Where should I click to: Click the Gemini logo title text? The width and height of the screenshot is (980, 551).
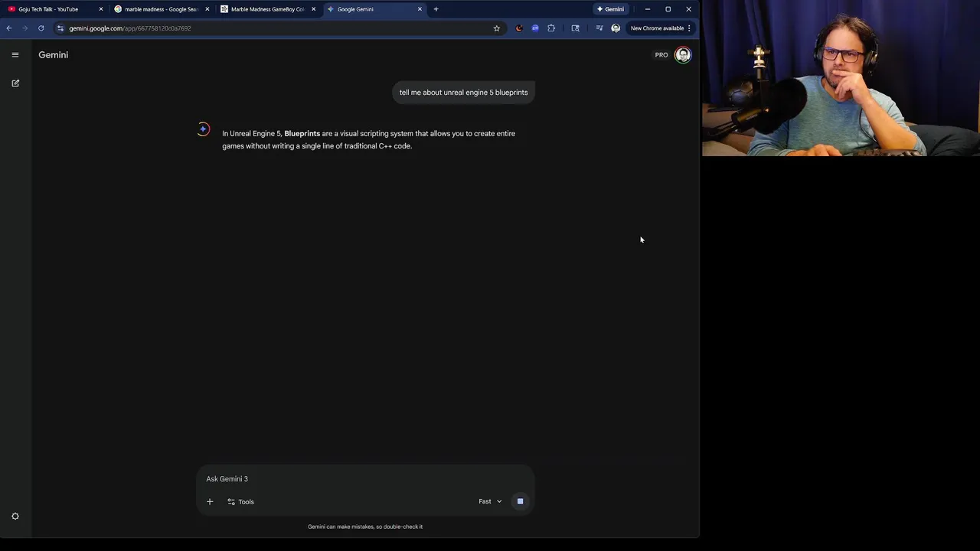(x=54, y=55)
